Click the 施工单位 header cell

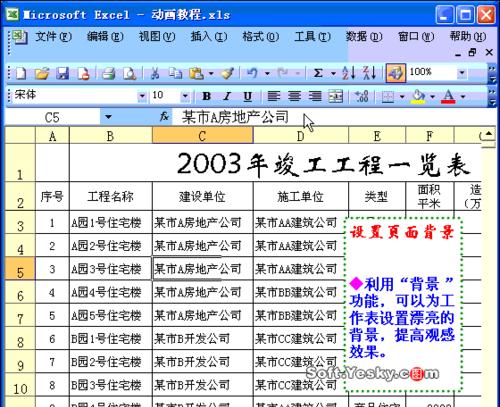301,196
